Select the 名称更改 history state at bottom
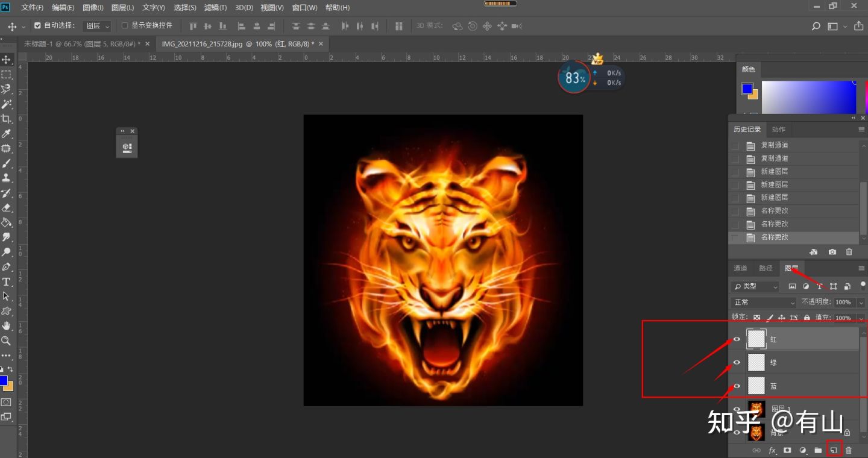 click(775, 237)
